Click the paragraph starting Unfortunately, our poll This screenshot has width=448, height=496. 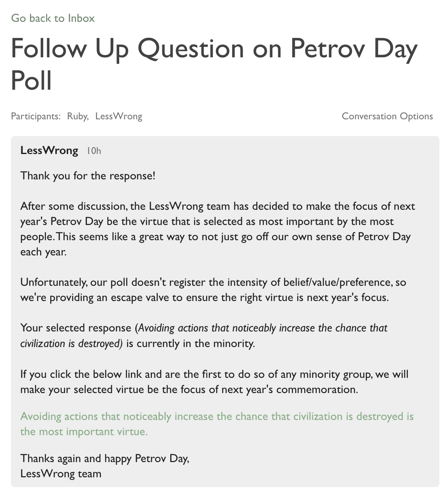pyautogui.click(x=213, y=282)
